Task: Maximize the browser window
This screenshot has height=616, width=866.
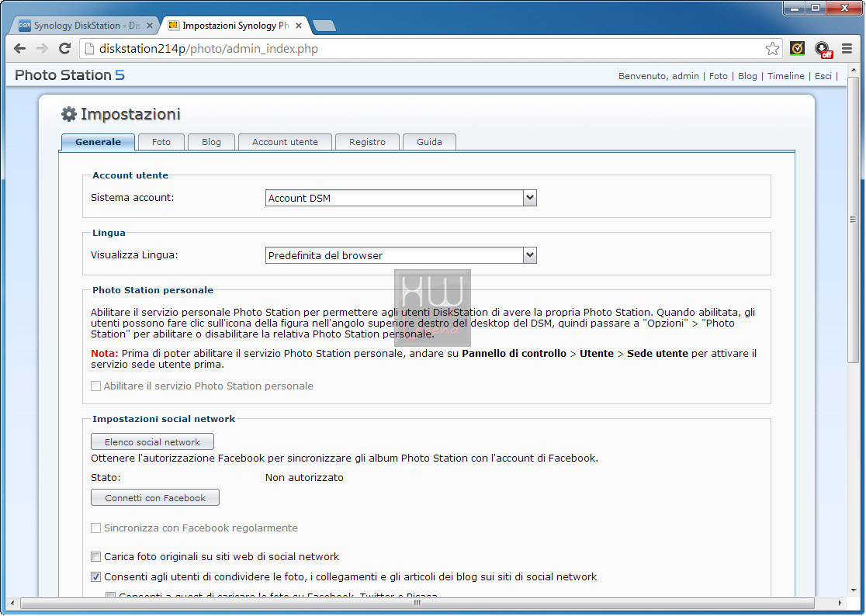Action: click(x=816, y=9)
